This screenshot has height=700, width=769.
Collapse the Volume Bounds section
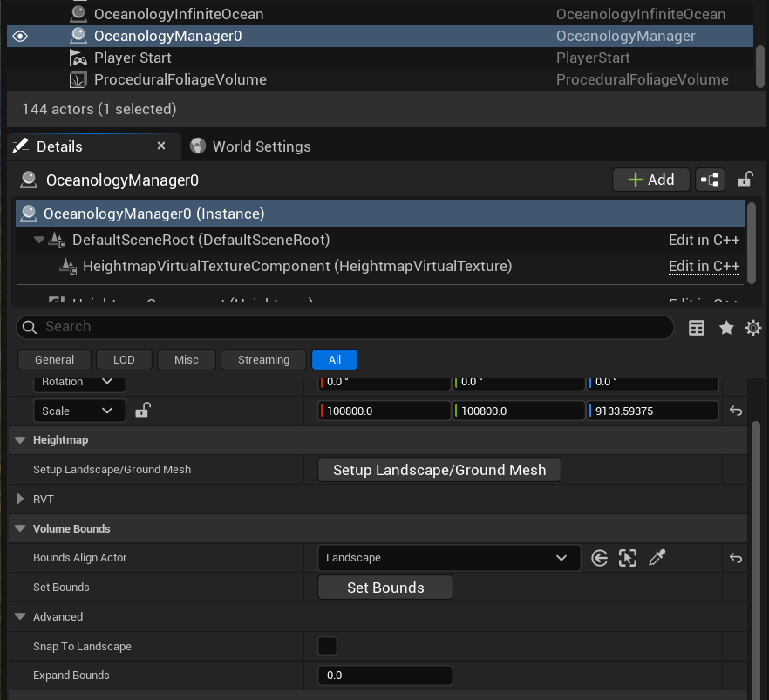tap(19, 528)
